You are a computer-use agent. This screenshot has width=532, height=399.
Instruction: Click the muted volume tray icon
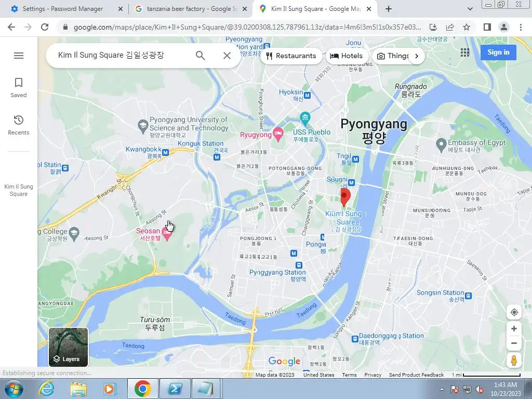click(480, 389)
